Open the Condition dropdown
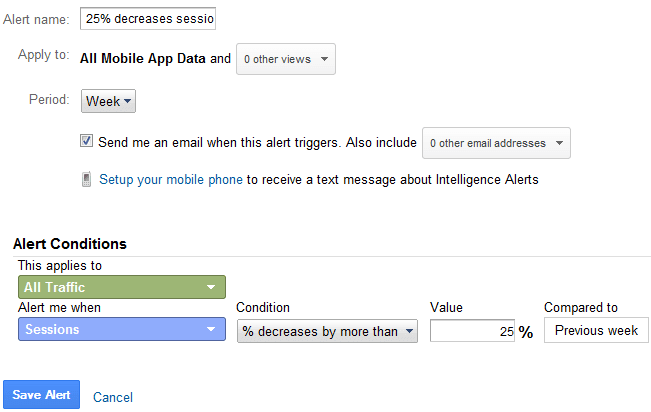This screenshot has width=651, height=412. pos(327,331)
